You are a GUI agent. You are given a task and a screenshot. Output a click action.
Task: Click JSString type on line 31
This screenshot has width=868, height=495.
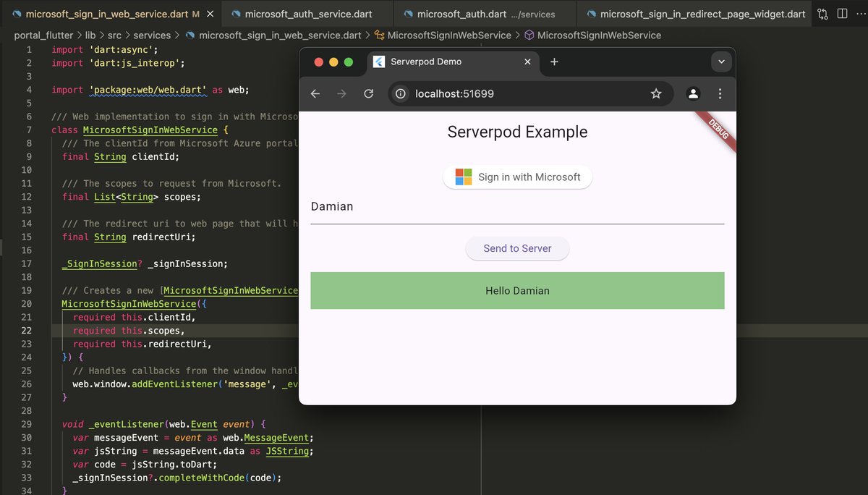(287, 451)
